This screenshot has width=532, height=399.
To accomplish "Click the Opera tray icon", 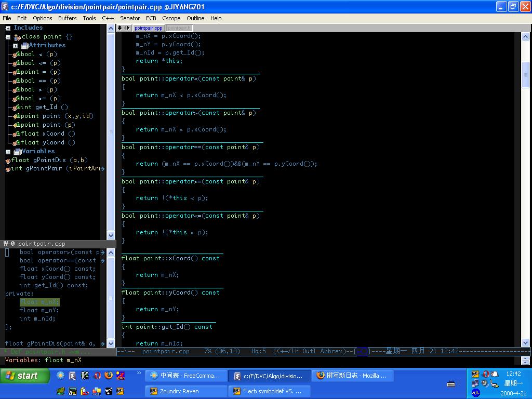I will pyautogui.click(x=486, y=374).
